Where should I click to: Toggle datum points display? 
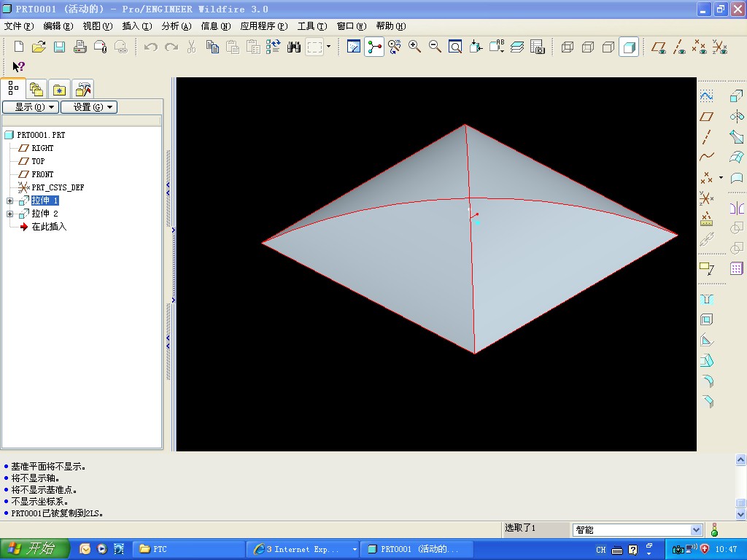(x=700, y=47)
